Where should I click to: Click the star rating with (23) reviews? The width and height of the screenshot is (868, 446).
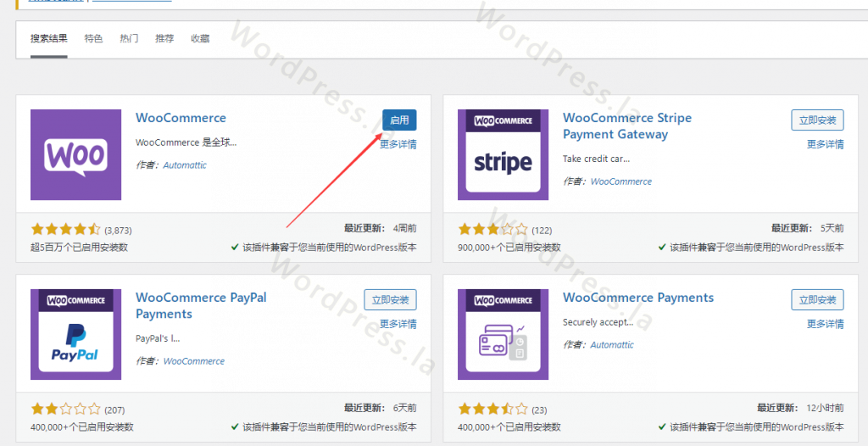(x=492, y=410)
